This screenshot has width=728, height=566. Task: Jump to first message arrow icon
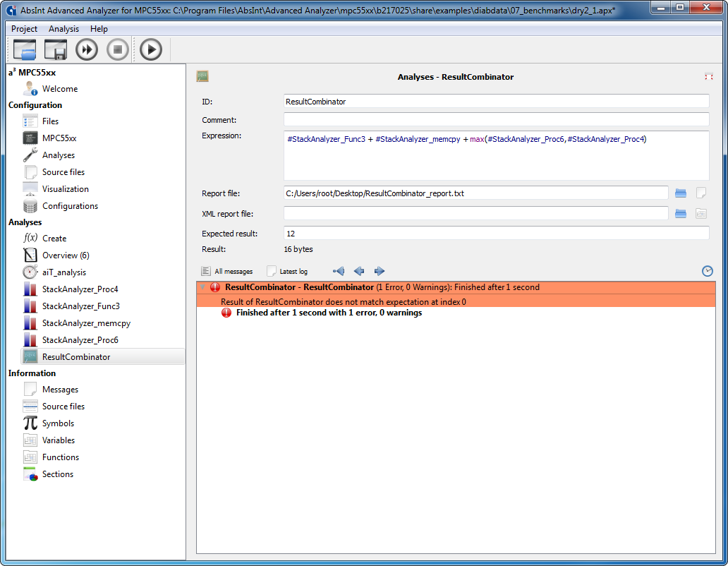click(339, 271)
